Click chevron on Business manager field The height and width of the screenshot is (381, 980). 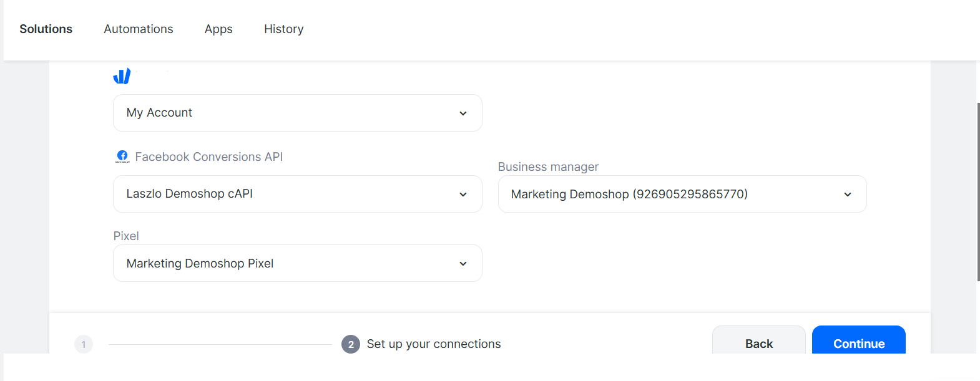(848, 195)
